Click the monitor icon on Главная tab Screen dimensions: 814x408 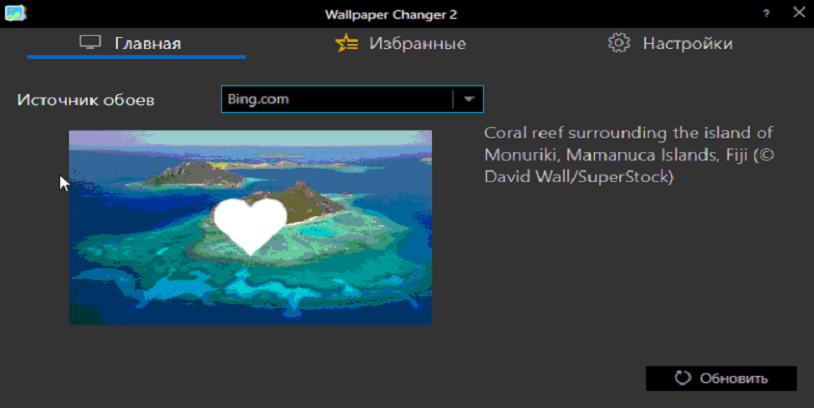point(91,43)
